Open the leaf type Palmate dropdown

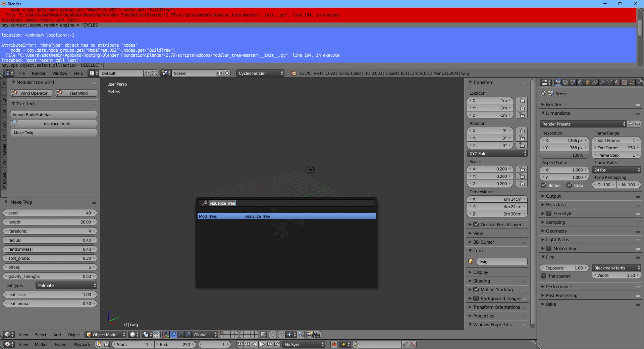point(66,285)
